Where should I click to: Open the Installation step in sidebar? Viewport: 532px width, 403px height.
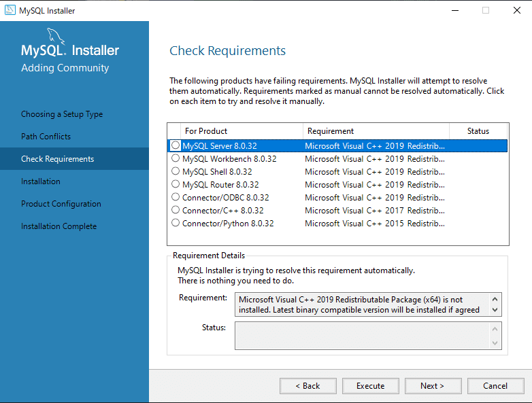41,181
